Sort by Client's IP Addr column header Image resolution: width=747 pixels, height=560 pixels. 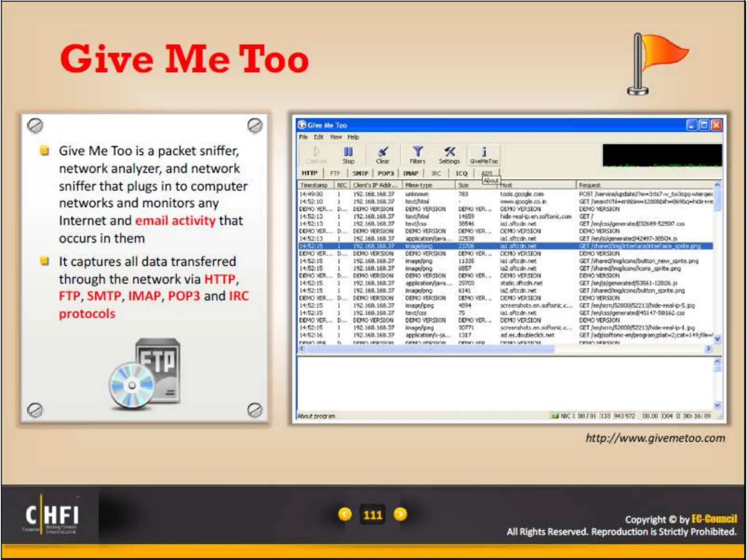(x=376, y=185)
